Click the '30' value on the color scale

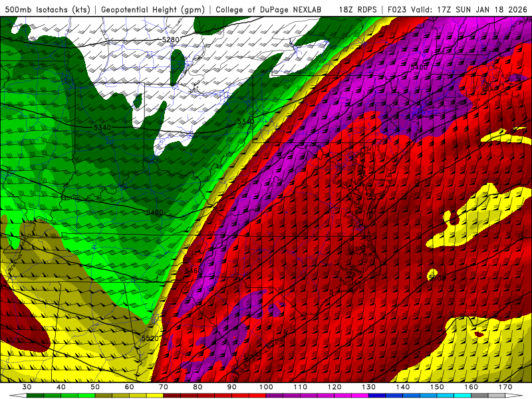coord(27,387)
